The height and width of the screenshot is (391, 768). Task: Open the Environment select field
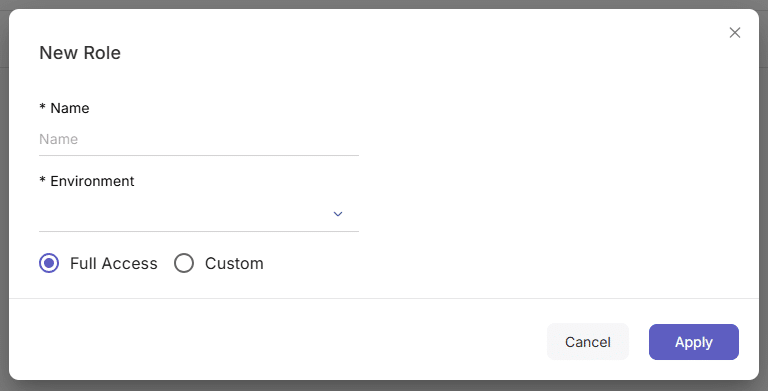199,214
